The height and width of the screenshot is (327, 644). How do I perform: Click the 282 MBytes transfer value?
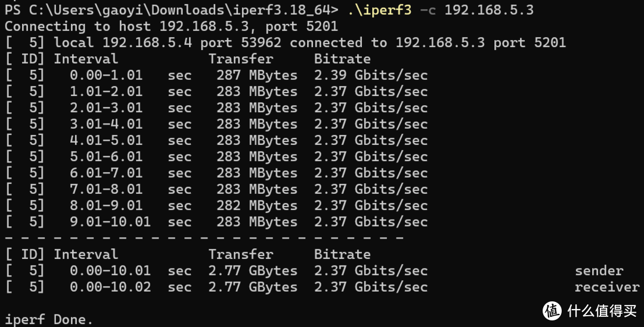(x=257, y=205)
